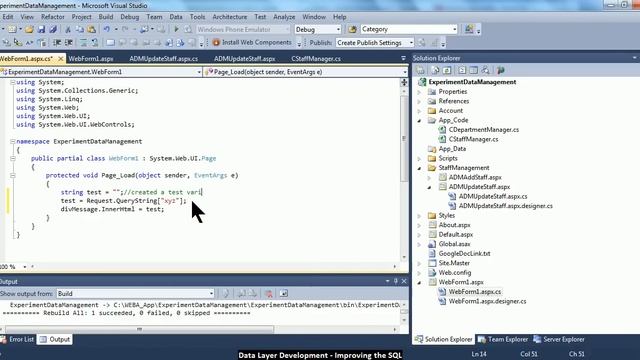This screenshot has width=640, height=360.
Task: Click the Copy toolbar icon
Action: pyautogui.click(x=80, y=29)
